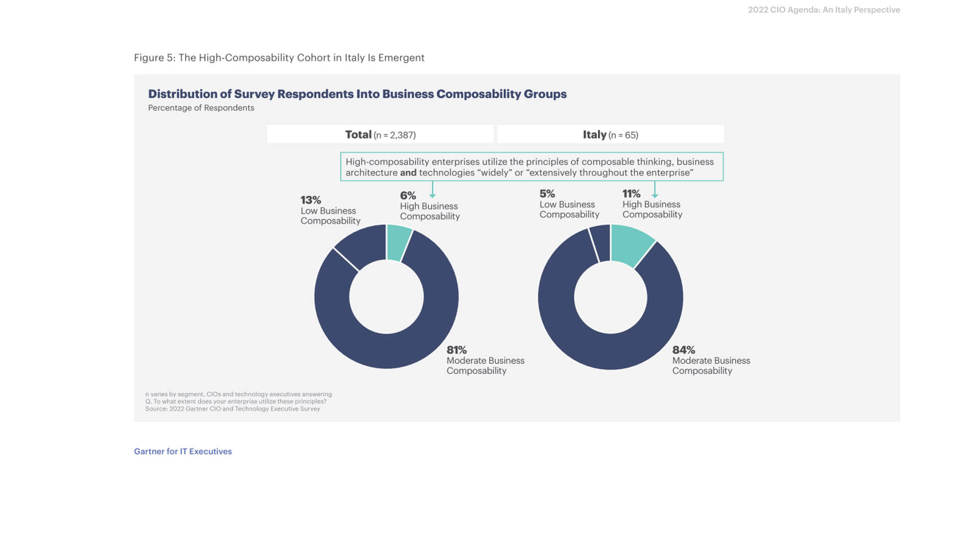Click the teal arrow above 6% label

[432, 190]
